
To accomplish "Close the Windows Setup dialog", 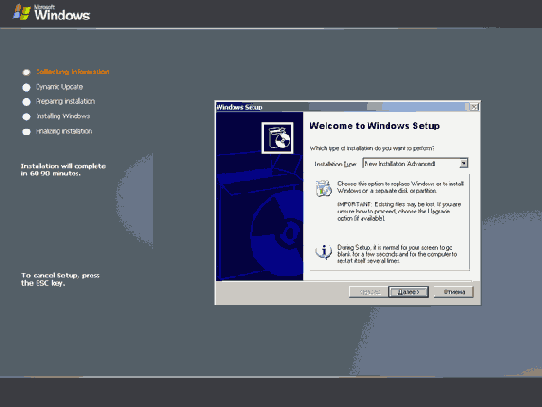I will point(475,107).
